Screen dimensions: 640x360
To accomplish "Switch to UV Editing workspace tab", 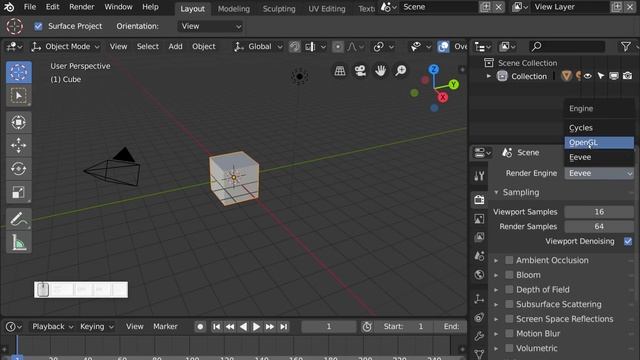I will point(327,9).
